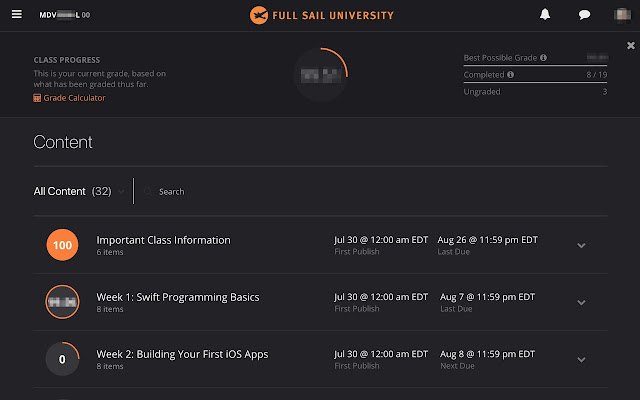
Task: Expand Week 1: Swift Programming Basics
Action: click(x=581, y=302)
